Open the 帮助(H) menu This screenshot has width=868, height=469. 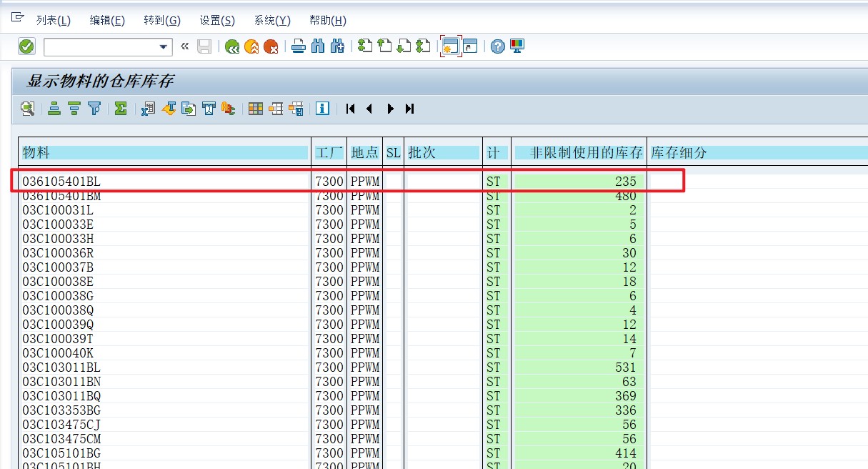[x=328, y=21]
